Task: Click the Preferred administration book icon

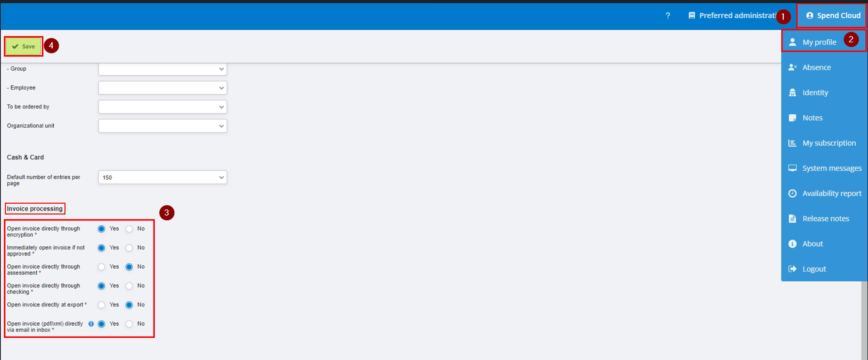Action: pos(691,16)
